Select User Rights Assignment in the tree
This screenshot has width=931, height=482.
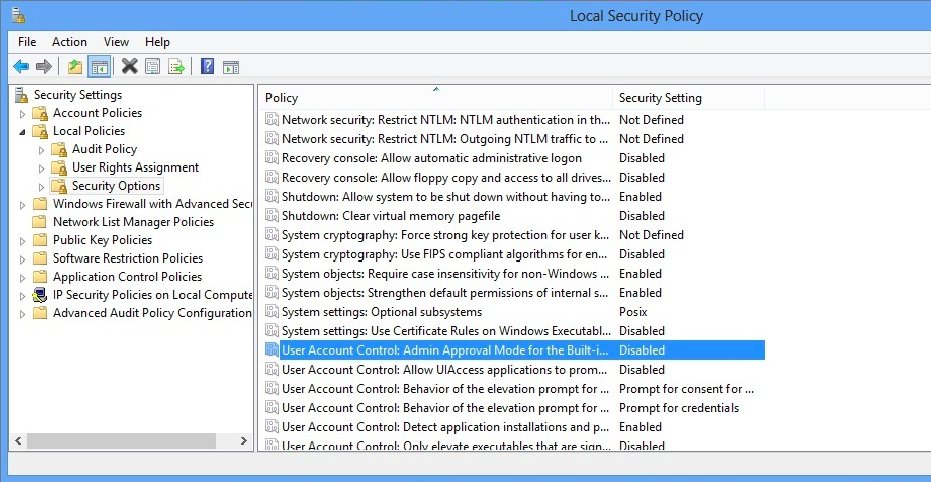(x=135, y=167)
